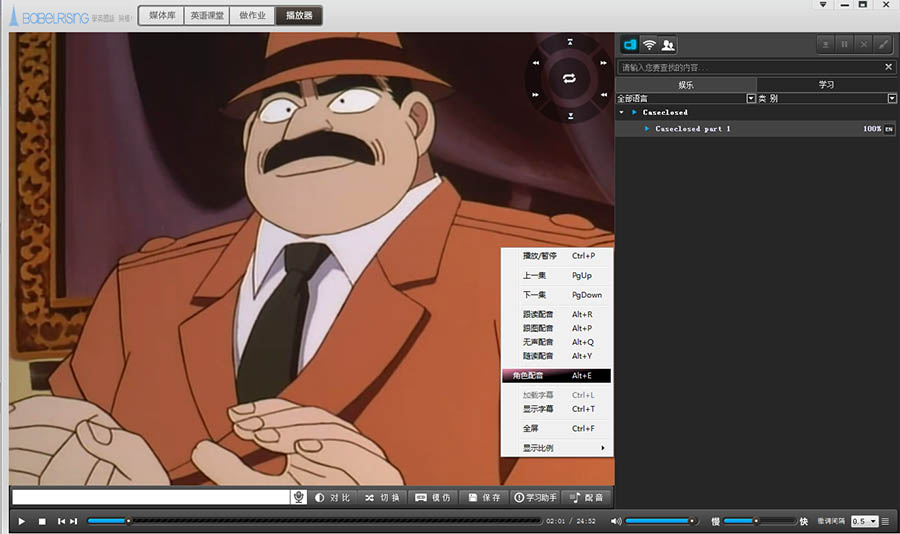900x534 pixels.
Task: Choose 随读配音 from context menu
Action: pos(557,356)
